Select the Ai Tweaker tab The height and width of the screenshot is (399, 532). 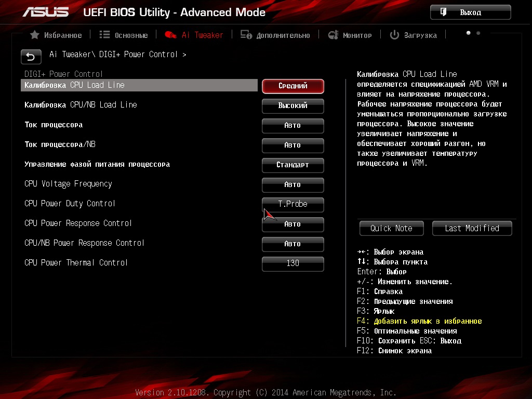[194, 35]
